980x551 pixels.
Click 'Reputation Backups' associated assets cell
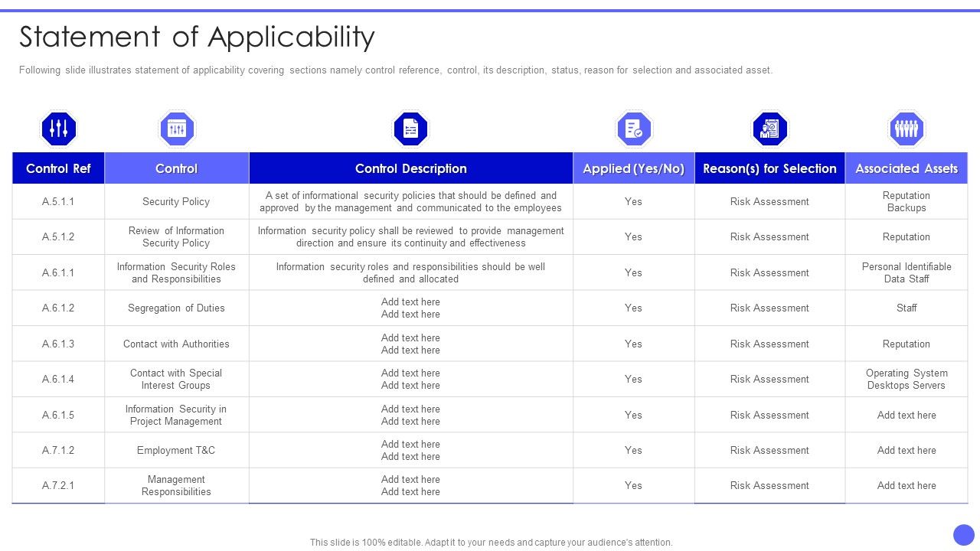[906, 202]
